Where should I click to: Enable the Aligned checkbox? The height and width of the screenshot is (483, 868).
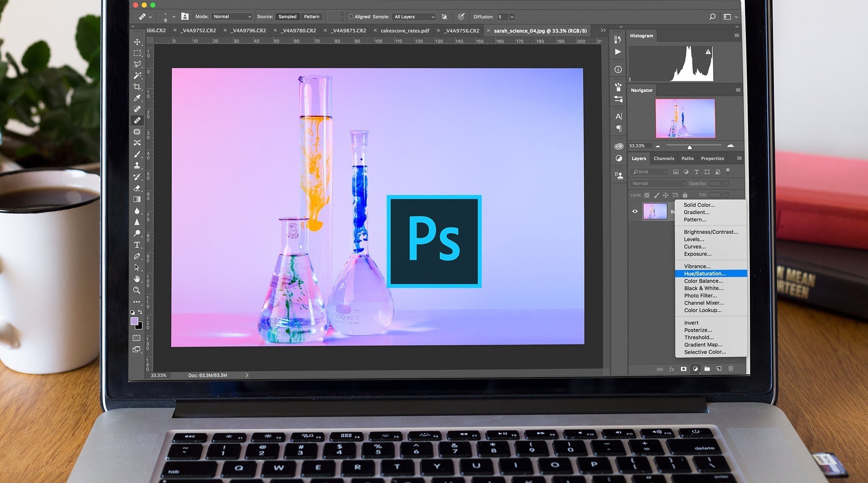click(351, 17)
